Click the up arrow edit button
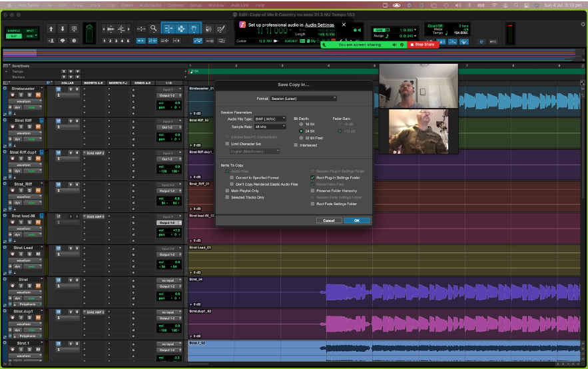Screen dimensions: 588x369 51,29
